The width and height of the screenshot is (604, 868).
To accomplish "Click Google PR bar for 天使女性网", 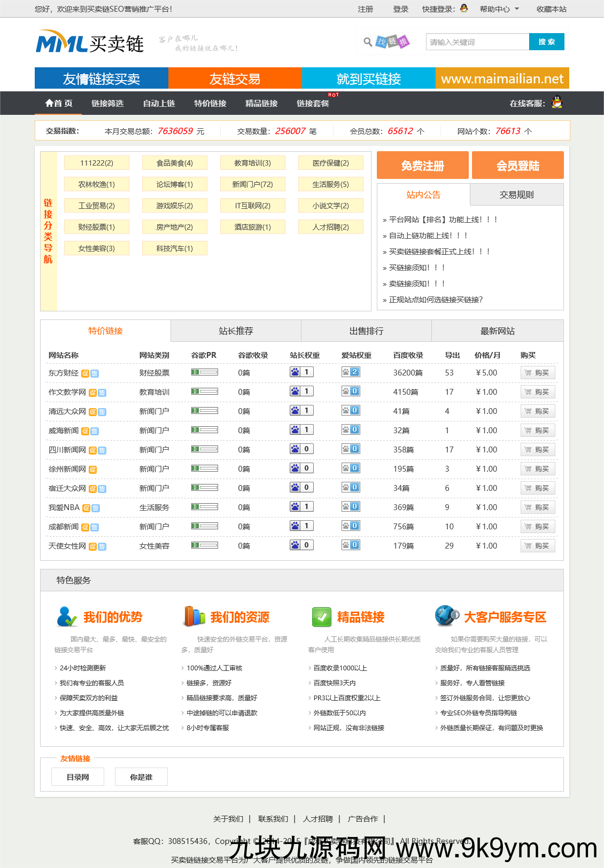I will coord(205,545).
